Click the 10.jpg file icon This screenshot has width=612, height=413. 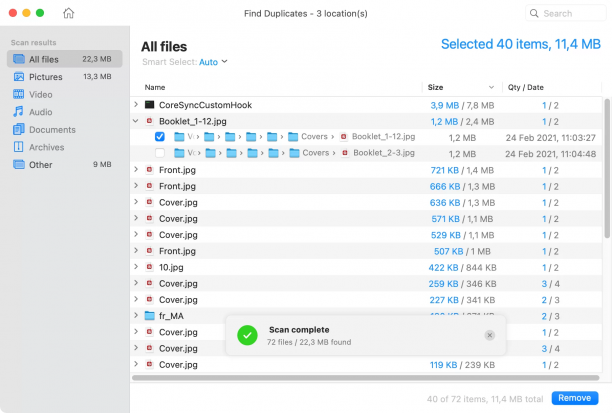[149, 267]
